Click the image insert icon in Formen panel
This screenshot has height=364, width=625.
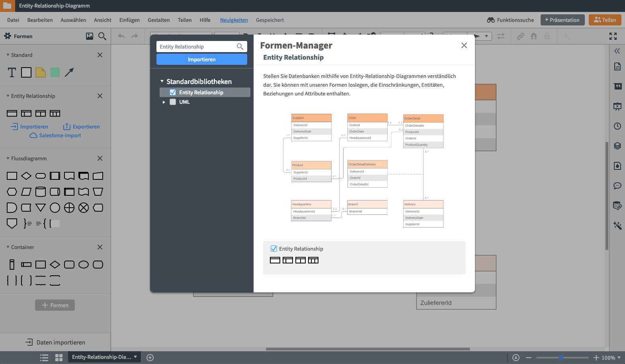[x=90, y=36]
